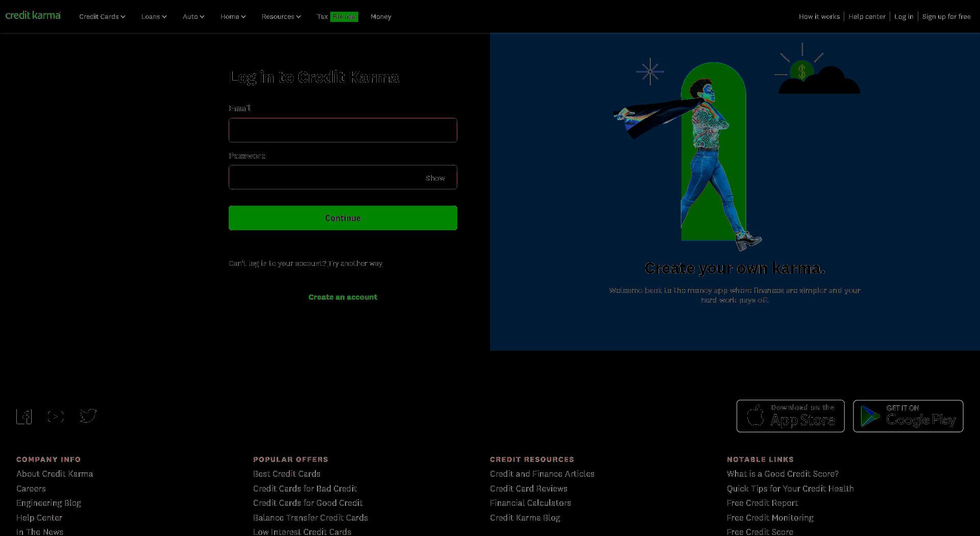Open the Money menu item

[381, 16]
